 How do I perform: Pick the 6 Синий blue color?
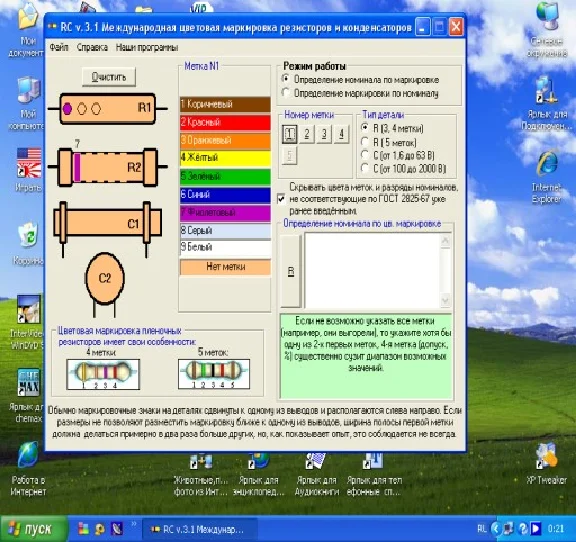coord(225,194)
